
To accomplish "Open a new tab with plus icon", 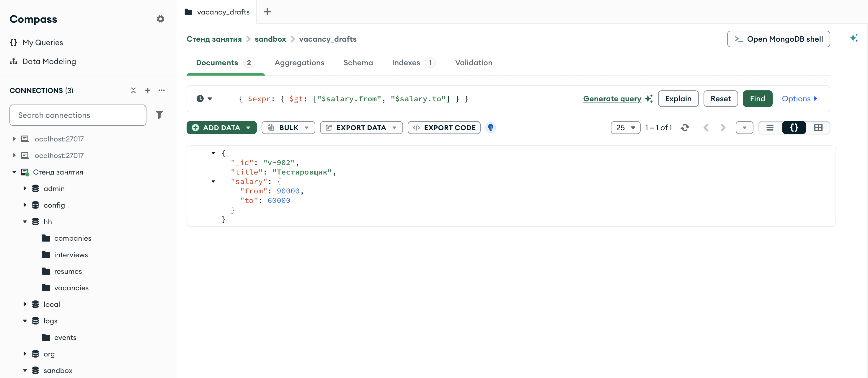I will (x=267, y=12).
